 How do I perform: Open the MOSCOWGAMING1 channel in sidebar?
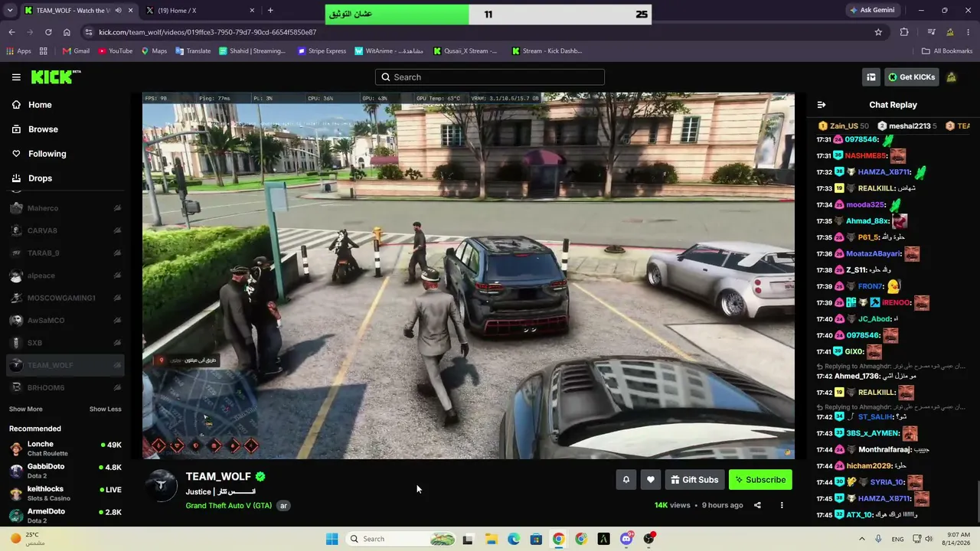65,298
